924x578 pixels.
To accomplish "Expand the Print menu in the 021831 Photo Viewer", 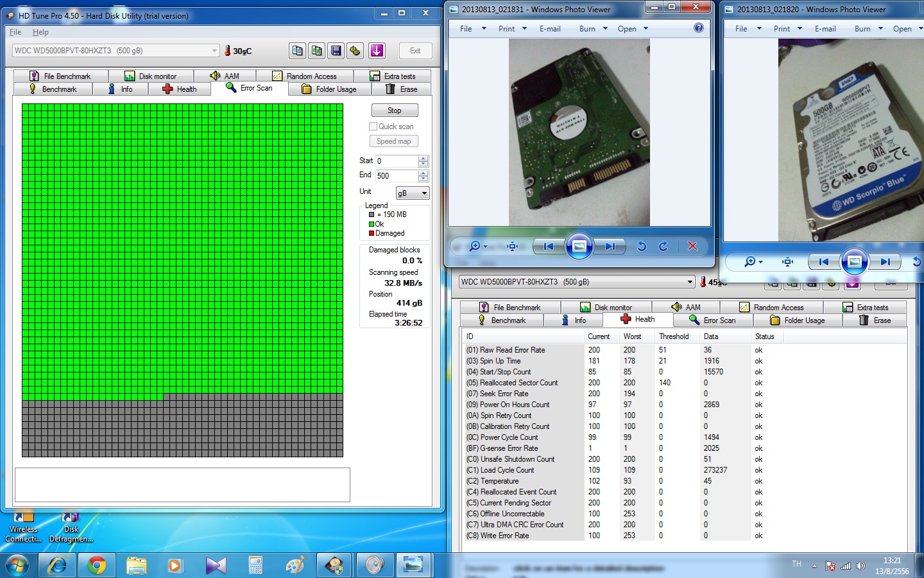I will (512, 28).
